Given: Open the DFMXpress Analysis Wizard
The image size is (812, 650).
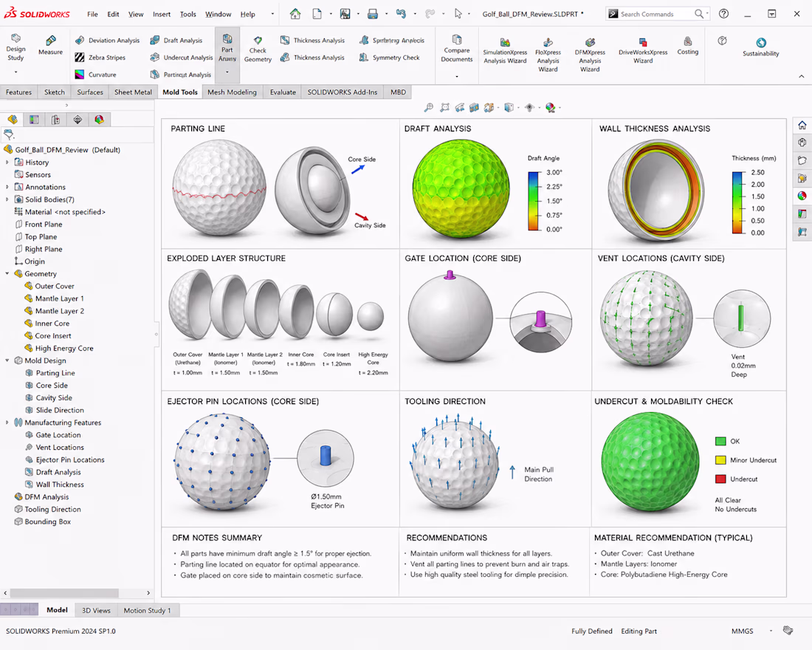Looking at the screenshot, I should pyautogui.click(x=590, y=55).
